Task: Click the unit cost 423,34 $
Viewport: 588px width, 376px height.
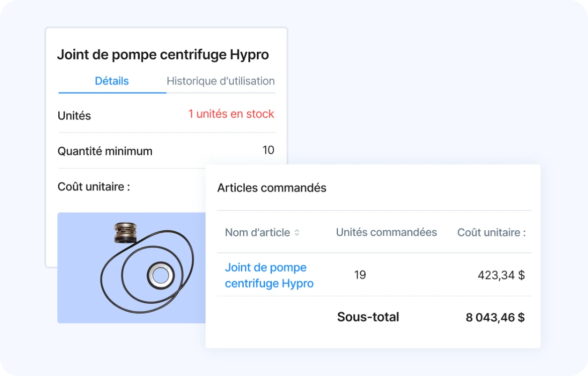Action: tap(501, 275)
